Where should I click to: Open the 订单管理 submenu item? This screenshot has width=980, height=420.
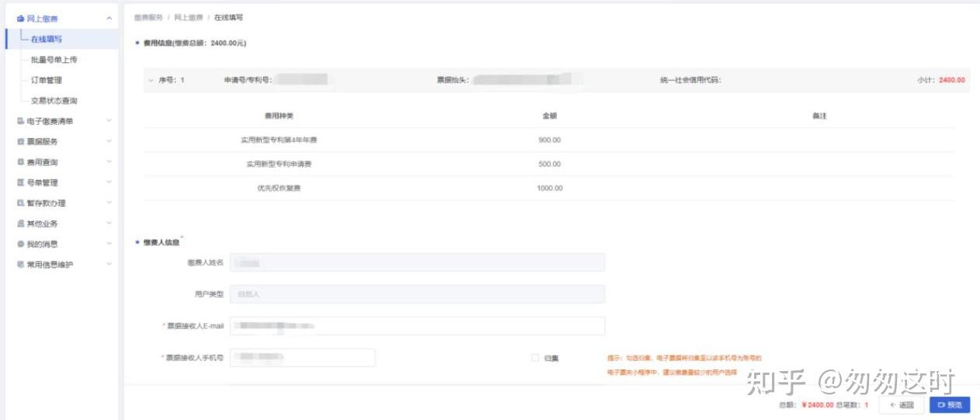pyautogui.click(x=47, y=80)
